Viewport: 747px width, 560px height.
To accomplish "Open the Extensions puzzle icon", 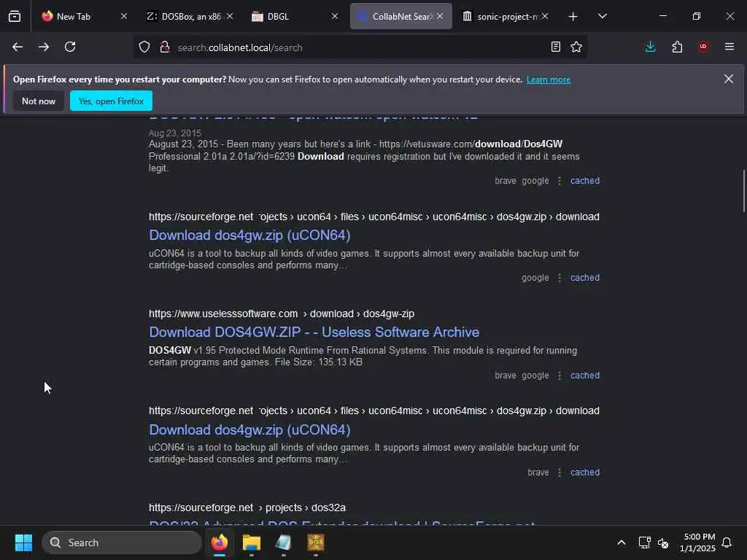I will tap(677, 47).
